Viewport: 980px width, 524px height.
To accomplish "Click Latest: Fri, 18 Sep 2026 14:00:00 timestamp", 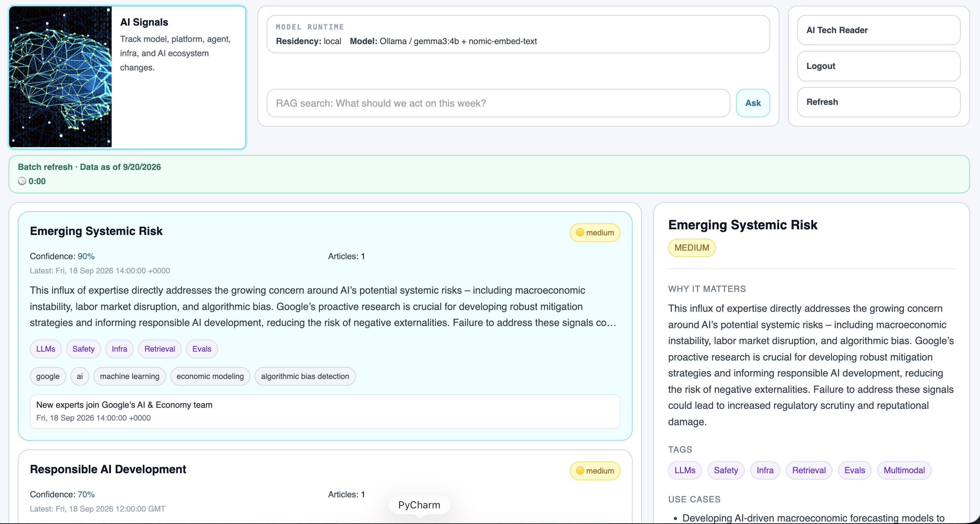I will [x=100, y=271].
